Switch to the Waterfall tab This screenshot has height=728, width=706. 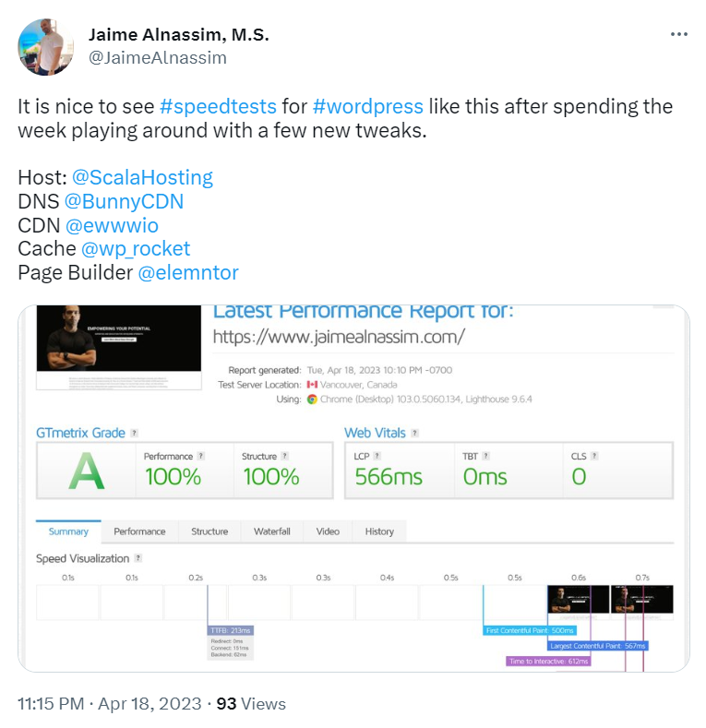[x=271, y=531]
